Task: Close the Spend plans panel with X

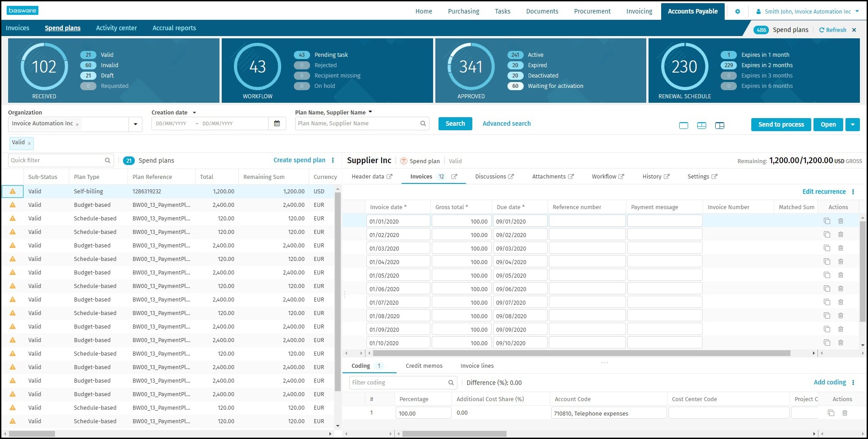Action: click(854, 30)
